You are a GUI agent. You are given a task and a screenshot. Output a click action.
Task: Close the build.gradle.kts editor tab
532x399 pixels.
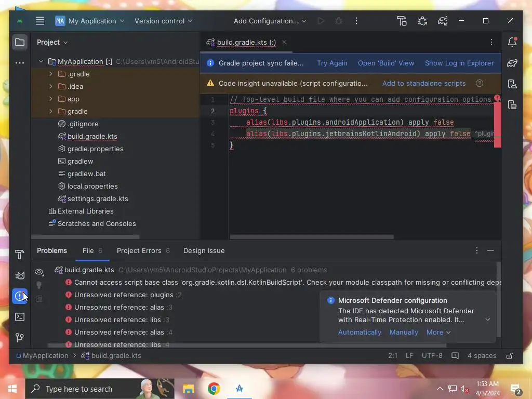(284, 42)
